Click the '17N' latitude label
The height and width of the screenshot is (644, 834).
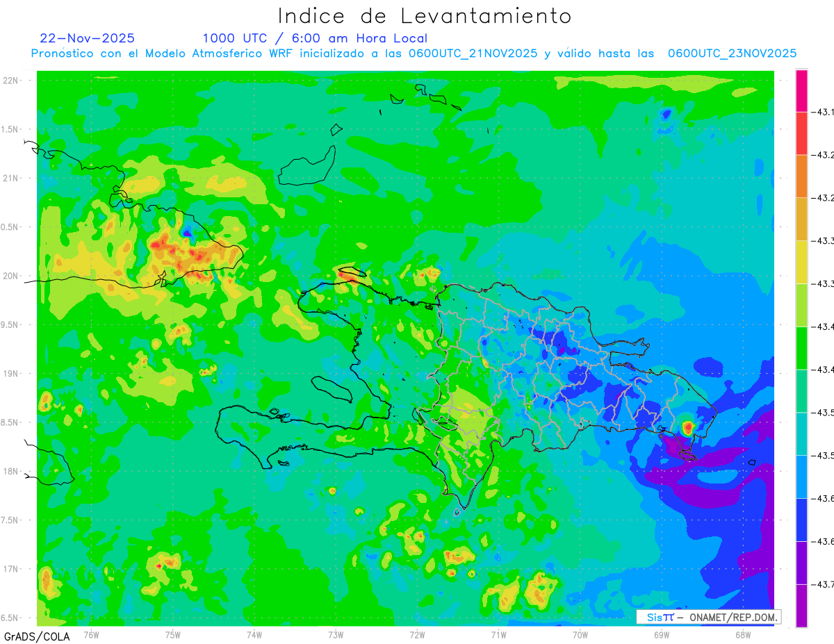click(12, 569)
